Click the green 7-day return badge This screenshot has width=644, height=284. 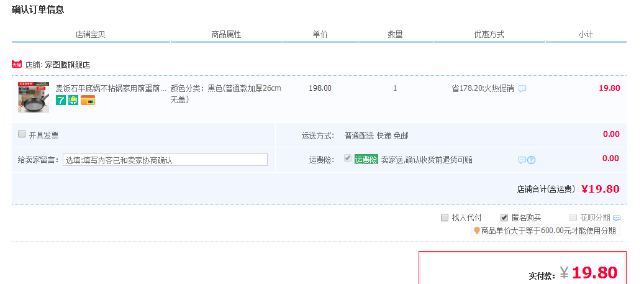[x=61, y=100]
